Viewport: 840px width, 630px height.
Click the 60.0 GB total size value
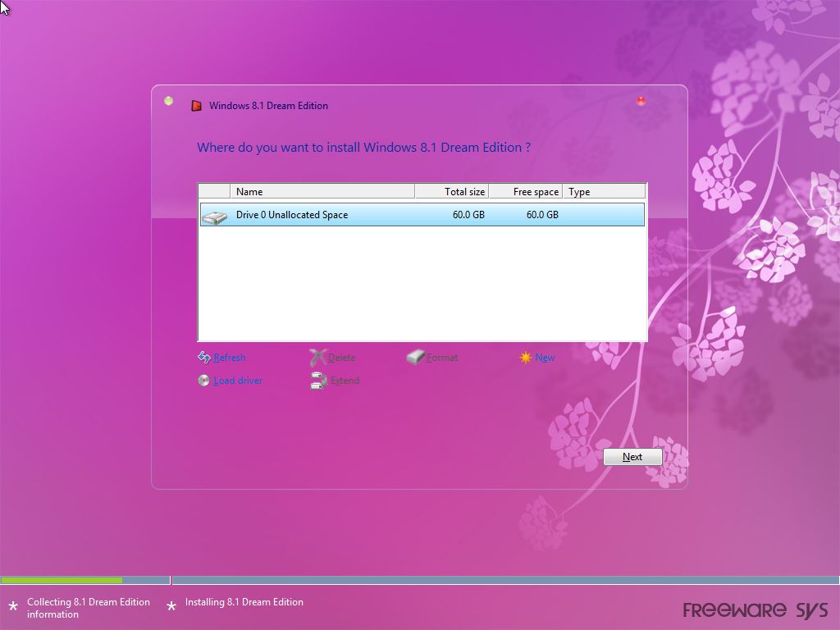(x=468, y=214)
